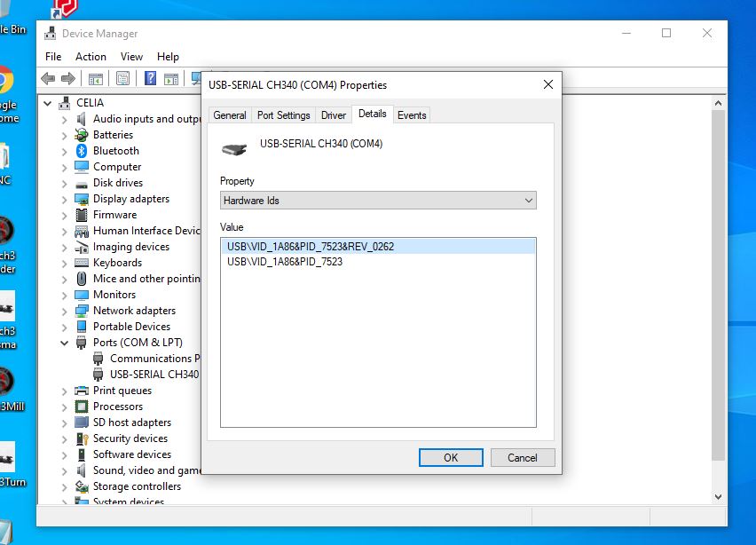756x545 pixels.
Task: Close the CH340 Properties dialog
Action: tap(548, 85)
